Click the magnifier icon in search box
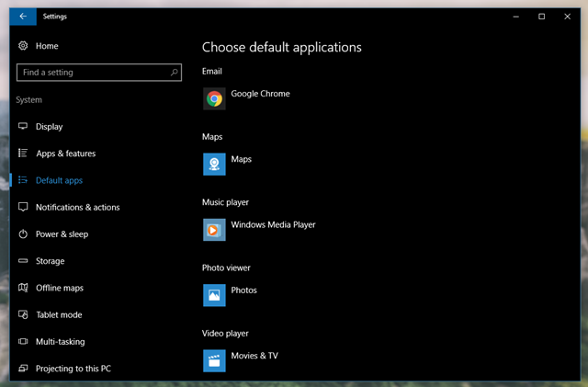Image resolution: width=588 pixels, height=387 pixels. (x=174, y=72)
